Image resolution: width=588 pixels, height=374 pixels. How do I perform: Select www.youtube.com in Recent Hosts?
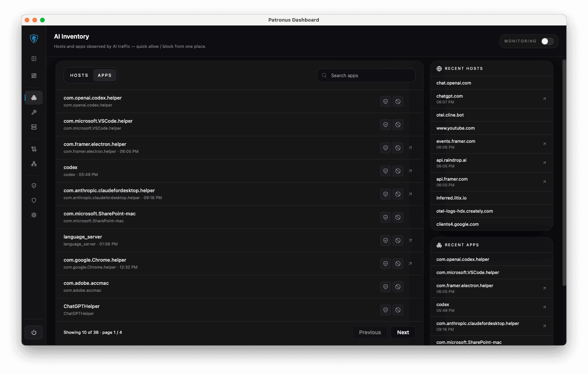pos(492,128)
